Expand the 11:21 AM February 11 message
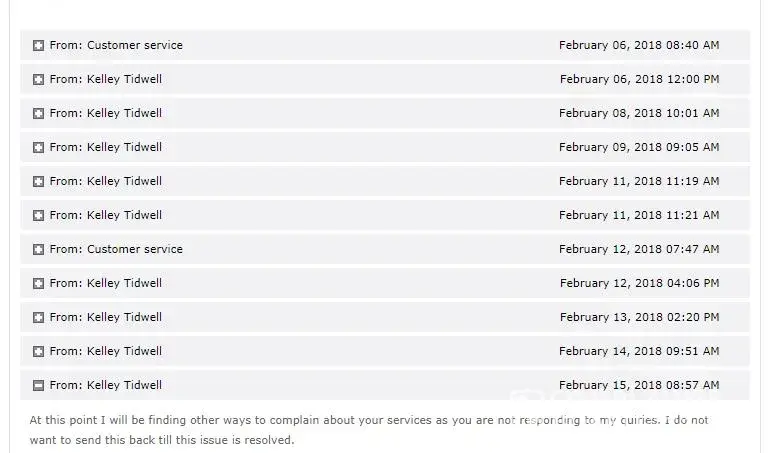771x453 pixels. (39, 216)
